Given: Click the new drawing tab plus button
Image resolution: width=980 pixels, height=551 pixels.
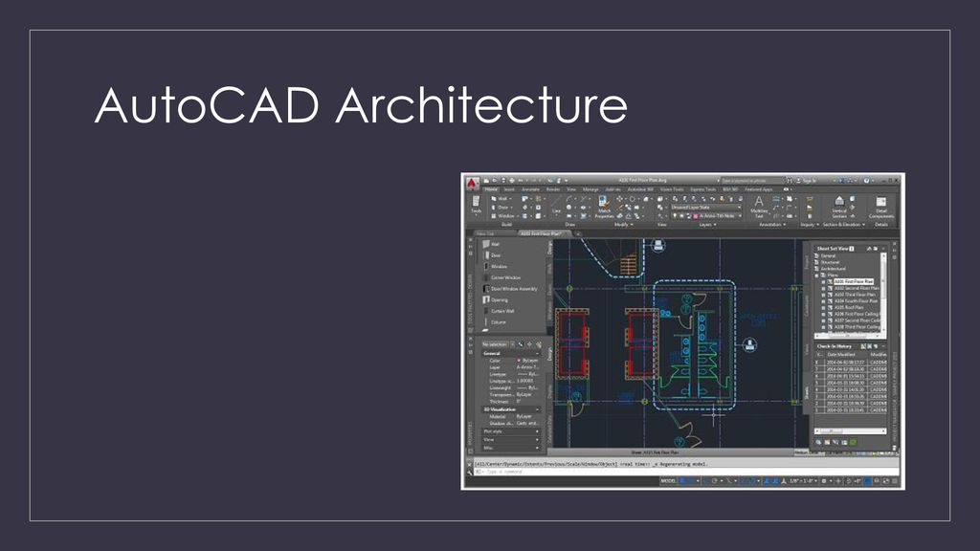Looking at the screenshot, I should 578,233.
